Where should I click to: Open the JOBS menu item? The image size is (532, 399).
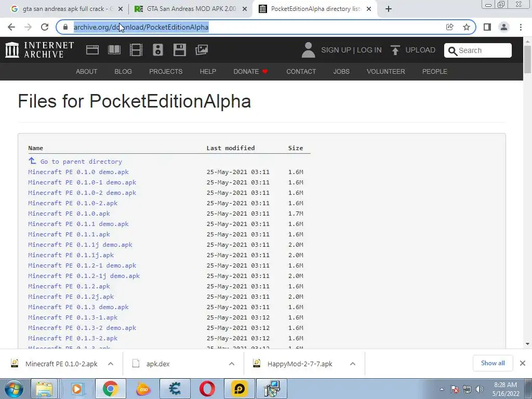341,72
